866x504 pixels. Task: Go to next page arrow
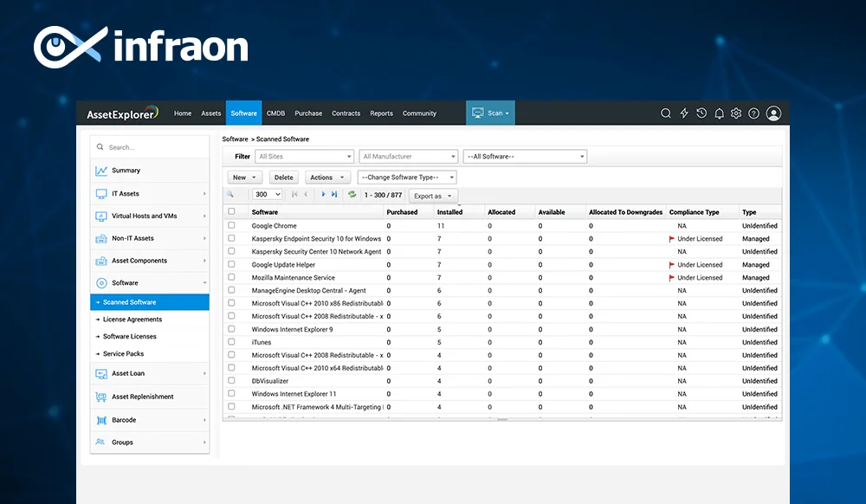click(x=323, y=194)
